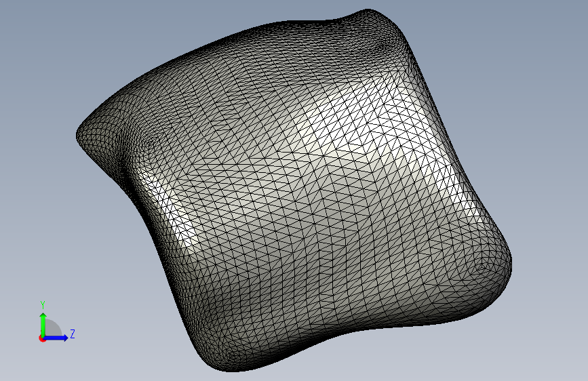Image resolution: width=588 pixels, height=381 pixels.
Task: Select the meshed pillow-shaped 3D model
Action: coord(294,190)
